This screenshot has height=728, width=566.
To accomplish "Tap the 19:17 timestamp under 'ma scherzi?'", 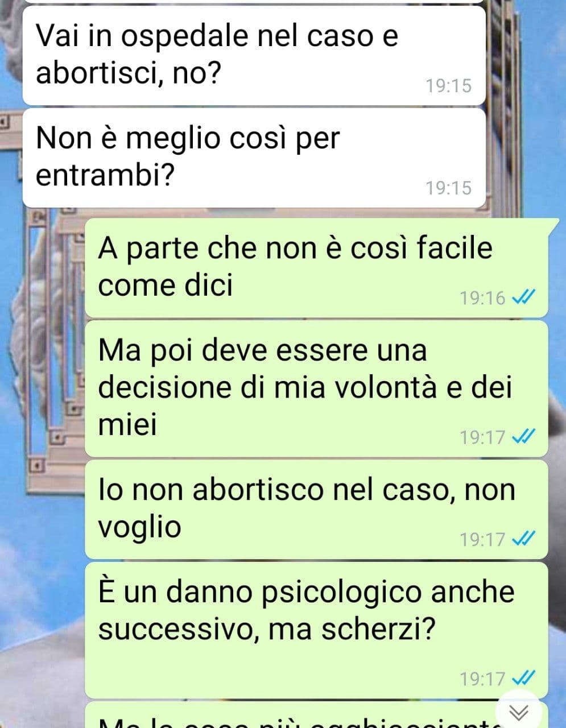I will [x=482, y=678].
